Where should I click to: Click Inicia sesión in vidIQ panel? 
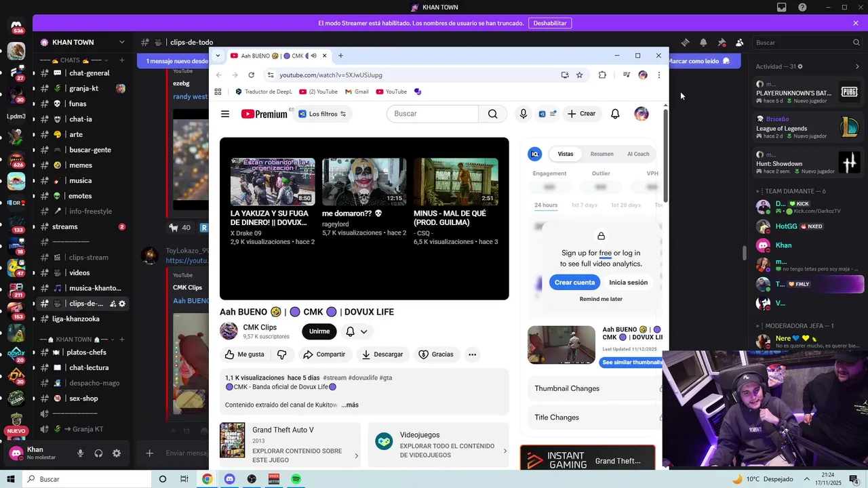coord(628,283)
